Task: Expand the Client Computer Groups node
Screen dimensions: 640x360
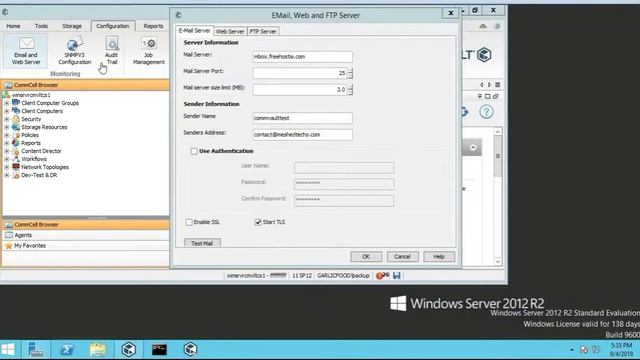Action: 7,103
